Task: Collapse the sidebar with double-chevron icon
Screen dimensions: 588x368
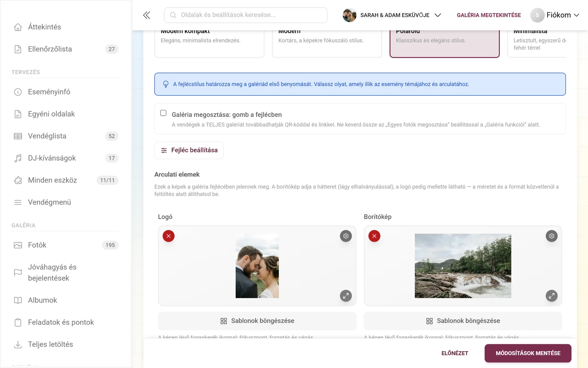Action: click(x=147, y=15)
